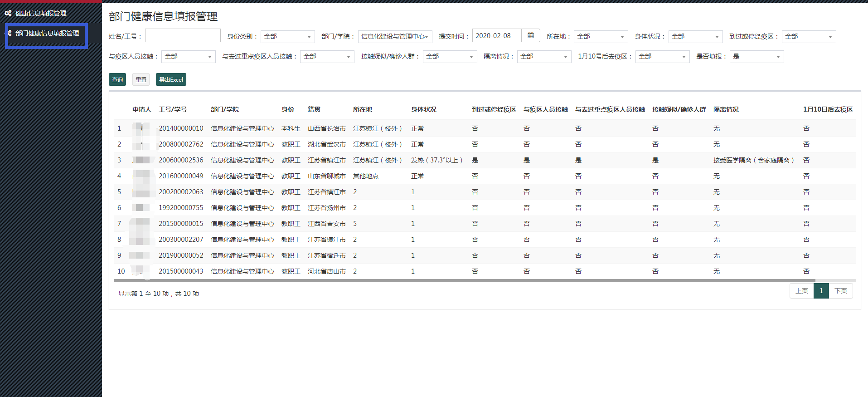Image resolution: width=868 pixels, height=397 pixels.
Task: Select page 1 in pagination
Action: click(x=821, y=291)
